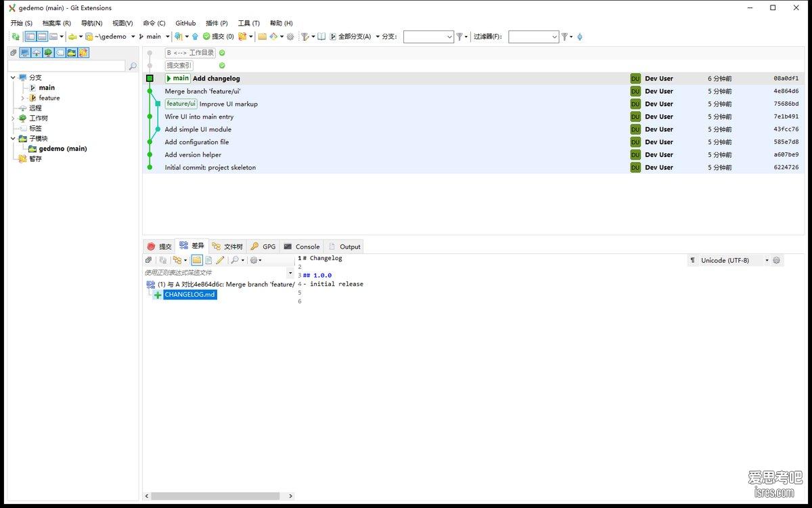
Task: Open the settings gear in main toolbar
Action: click(x=290, y=37)
